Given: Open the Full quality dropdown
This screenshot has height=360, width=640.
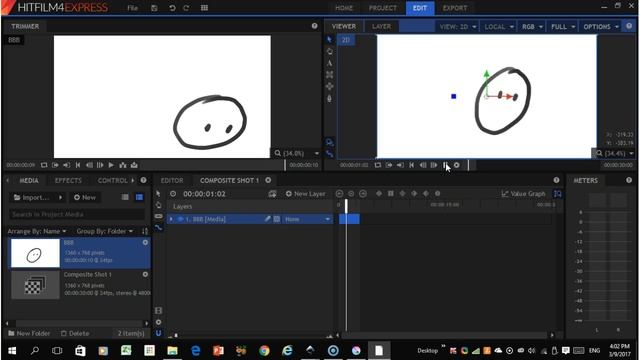Looking at the screenshot, I should pos(563,27).
